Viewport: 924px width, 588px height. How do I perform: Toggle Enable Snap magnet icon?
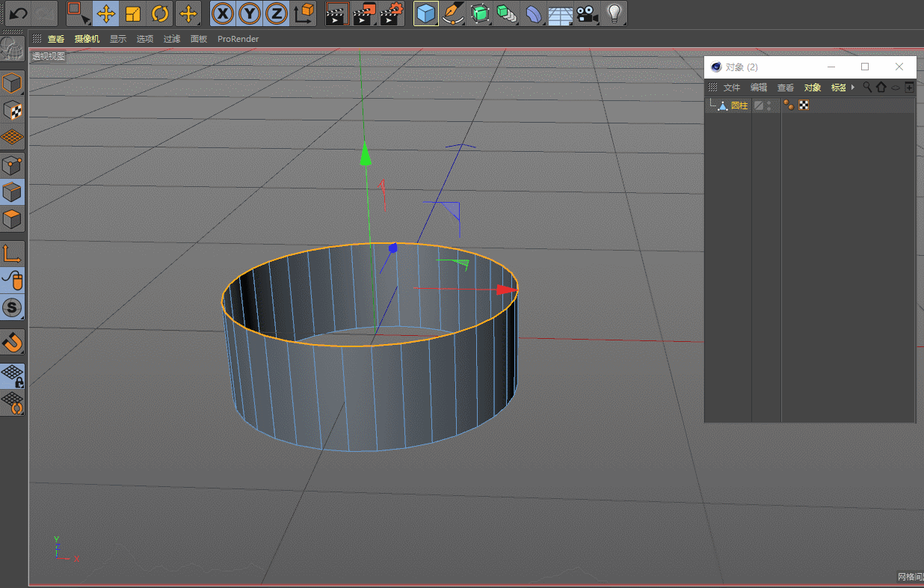pyautogui.click(x=12, y=342)
